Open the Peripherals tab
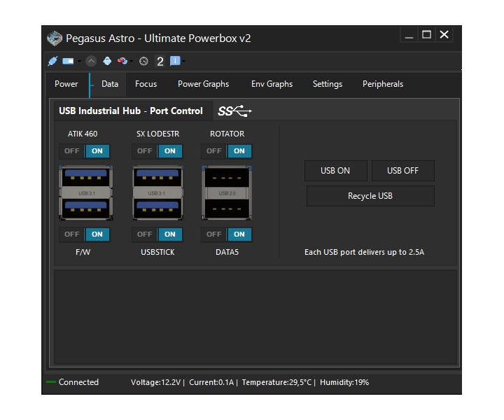504x420 pixels. pos(382,84)
